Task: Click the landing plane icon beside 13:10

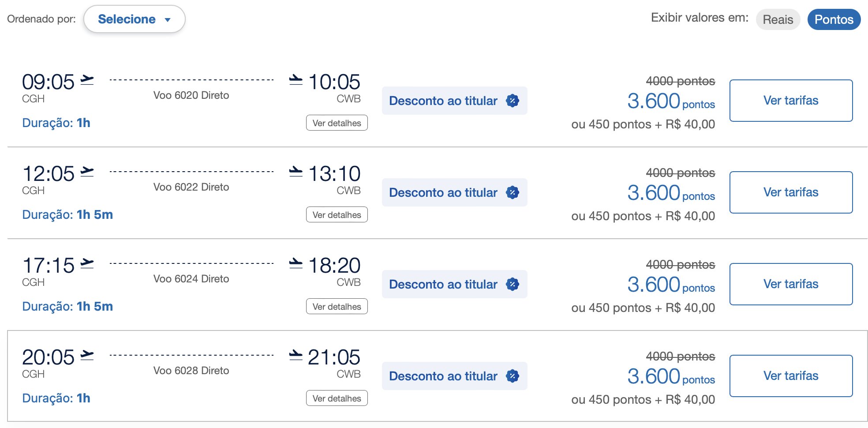Action: coord(296,172)
